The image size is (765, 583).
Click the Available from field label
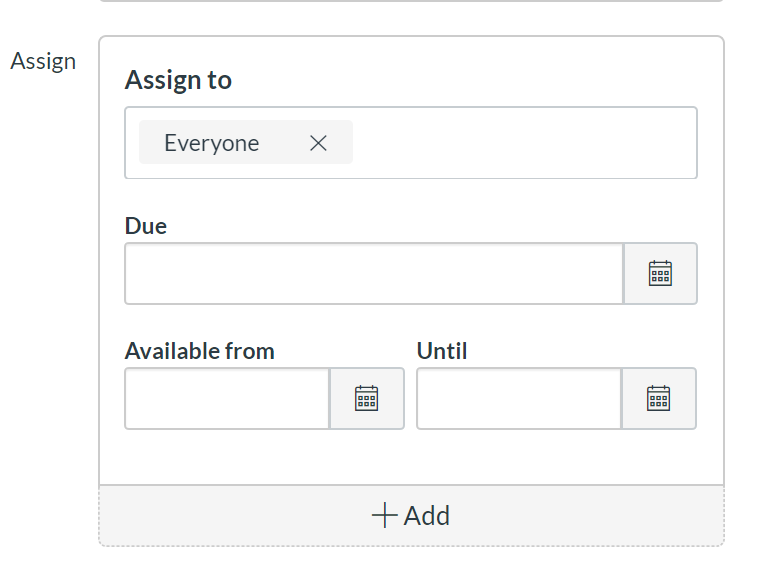(x=199, y=351)
